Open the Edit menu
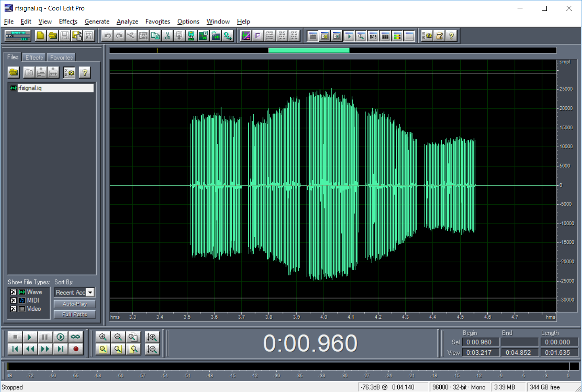 (26, 21)
